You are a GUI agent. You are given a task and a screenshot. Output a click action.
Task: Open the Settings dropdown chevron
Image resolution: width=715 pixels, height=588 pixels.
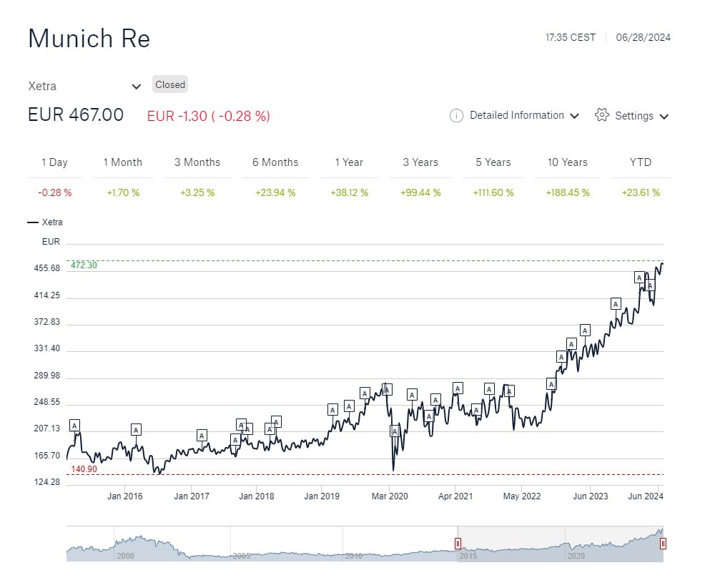664,117
